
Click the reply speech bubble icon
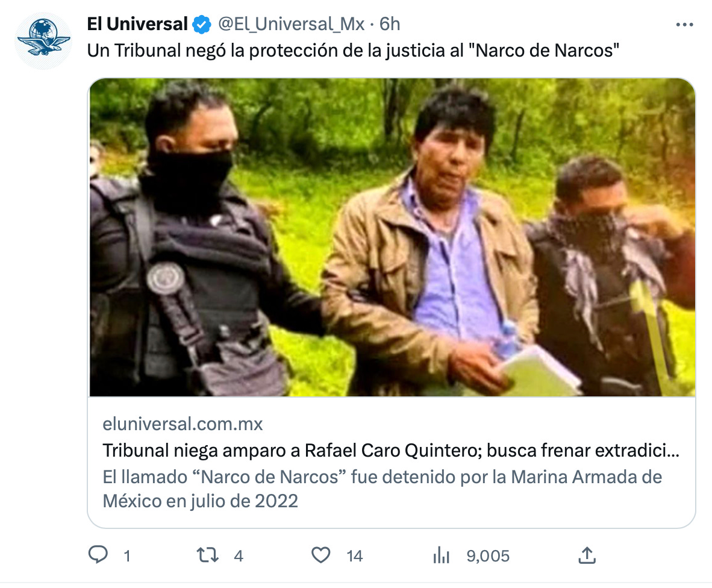pyautogui.click(x=98, y=555)
